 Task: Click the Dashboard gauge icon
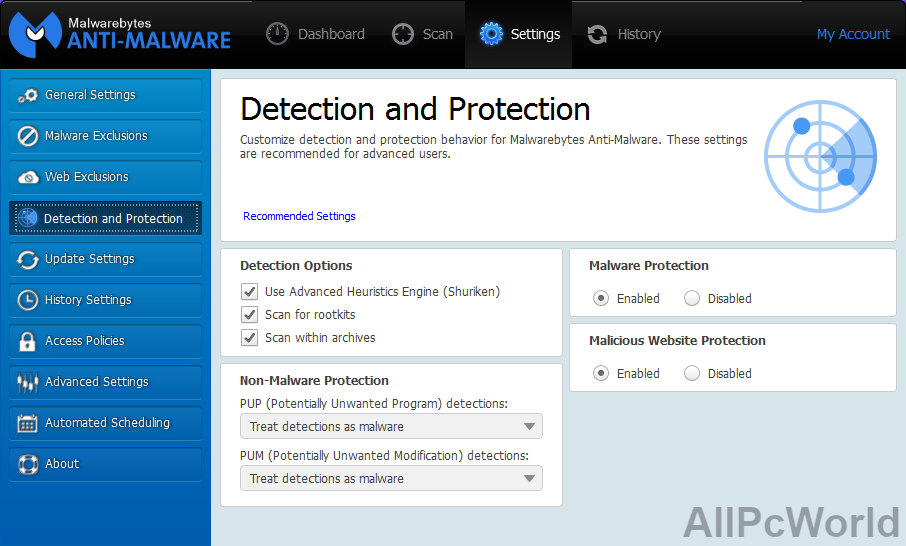[277, 34]
